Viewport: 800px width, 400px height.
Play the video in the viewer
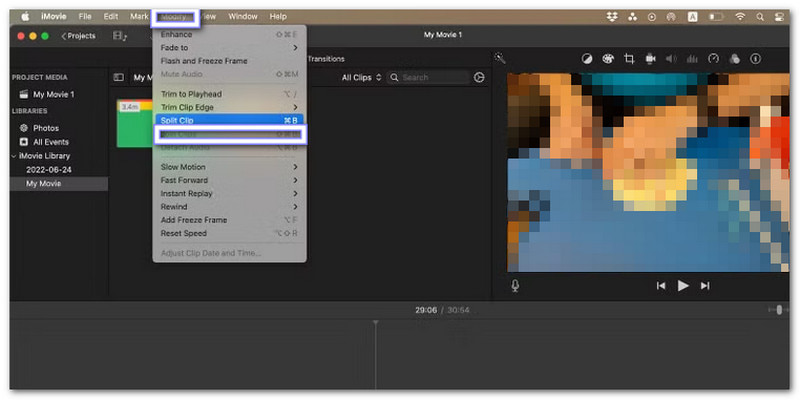click(x=683, y=285)
